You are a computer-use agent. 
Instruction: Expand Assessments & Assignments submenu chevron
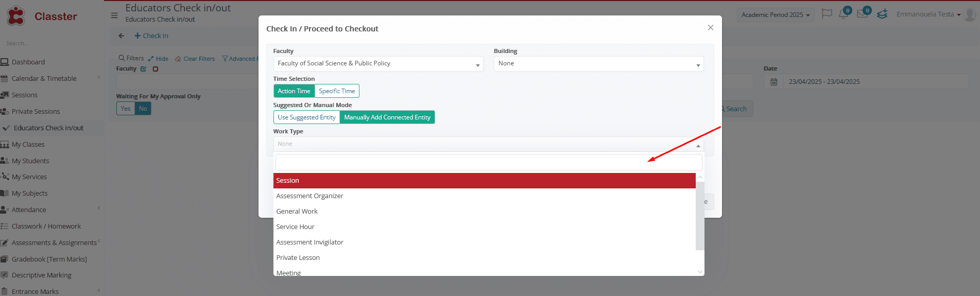[x=99, y=241]
